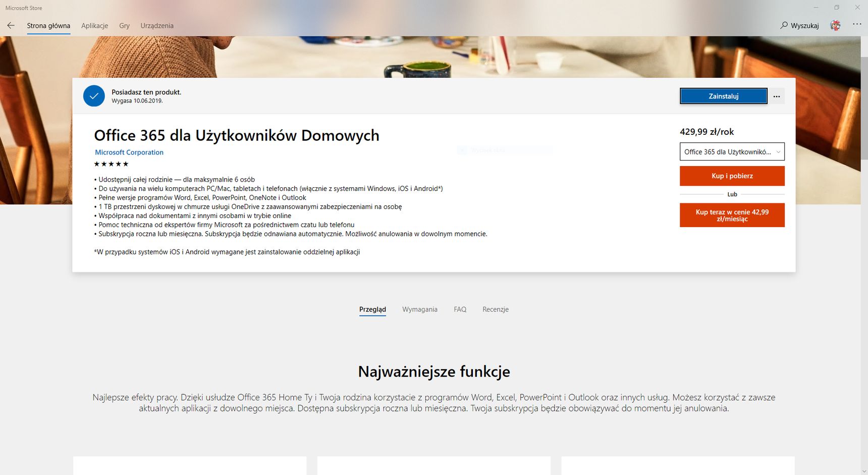Screen dimensions: 868x475
Task: Click the Posiadasz ten produkt text
Action: pyautogui.click(x=146, y=92)
